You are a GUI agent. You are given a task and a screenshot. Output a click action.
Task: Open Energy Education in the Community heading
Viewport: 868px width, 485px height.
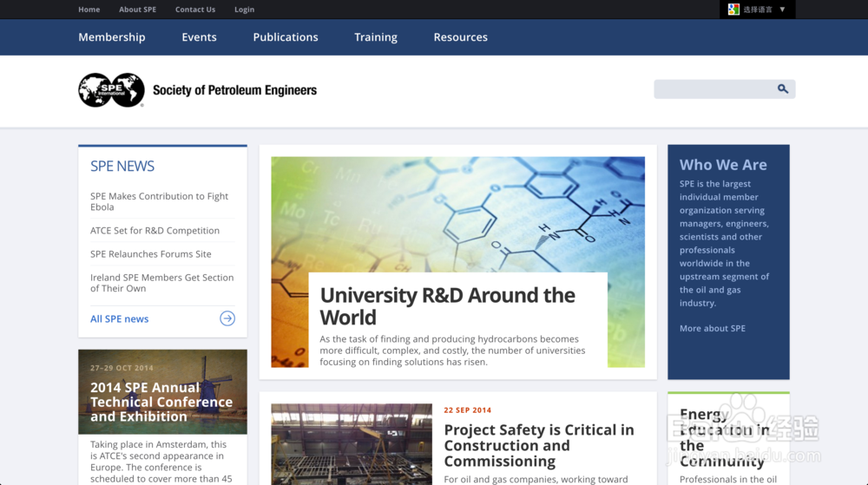[x=725, y=437]
